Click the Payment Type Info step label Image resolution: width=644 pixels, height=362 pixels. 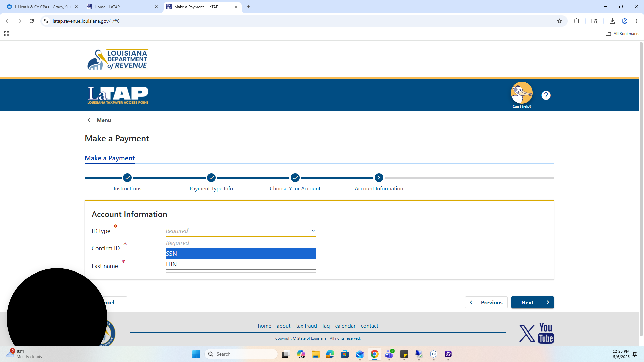[211, 188]
